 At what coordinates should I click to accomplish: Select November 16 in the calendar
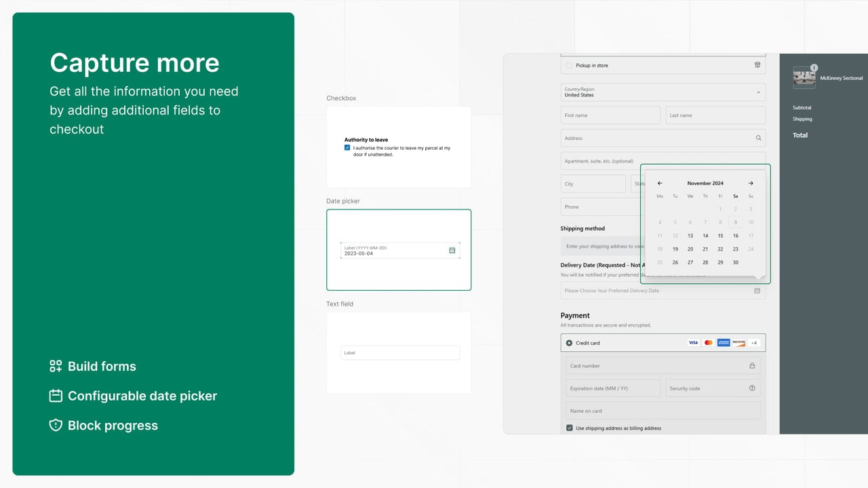tap(736, 236)
